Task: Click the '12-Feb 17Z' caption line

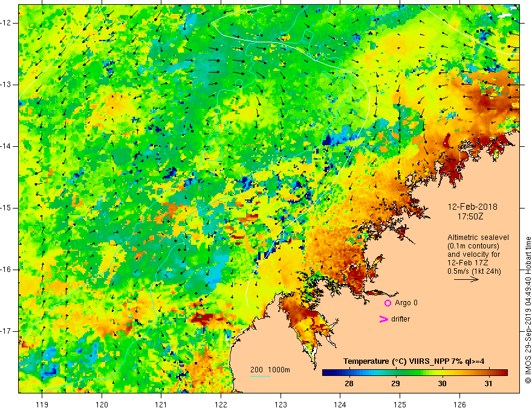Action: [469, 263]
